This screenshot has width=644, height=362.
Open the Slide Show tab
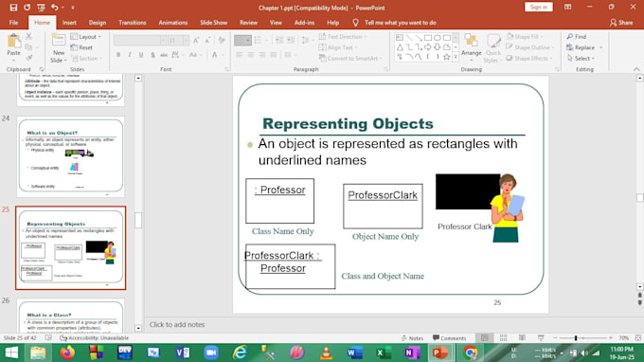pyautogui.click(x=213, y=23)
